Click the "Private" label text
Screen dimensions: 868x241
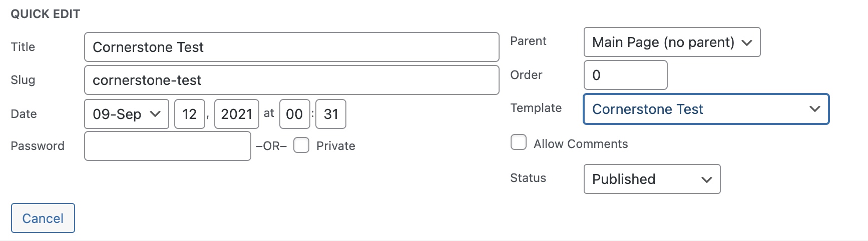335,146
